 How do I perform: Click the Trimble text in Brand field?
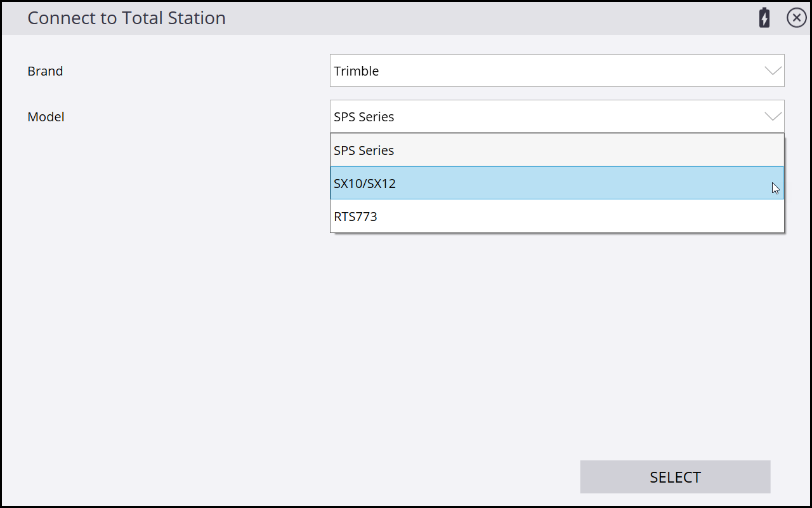[357, 71]
